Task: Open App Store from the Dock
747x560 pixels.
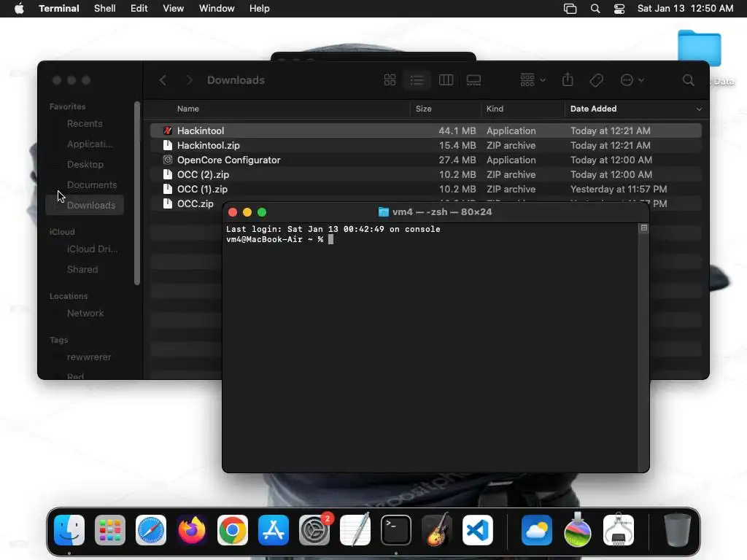Action: coord(274,530)
